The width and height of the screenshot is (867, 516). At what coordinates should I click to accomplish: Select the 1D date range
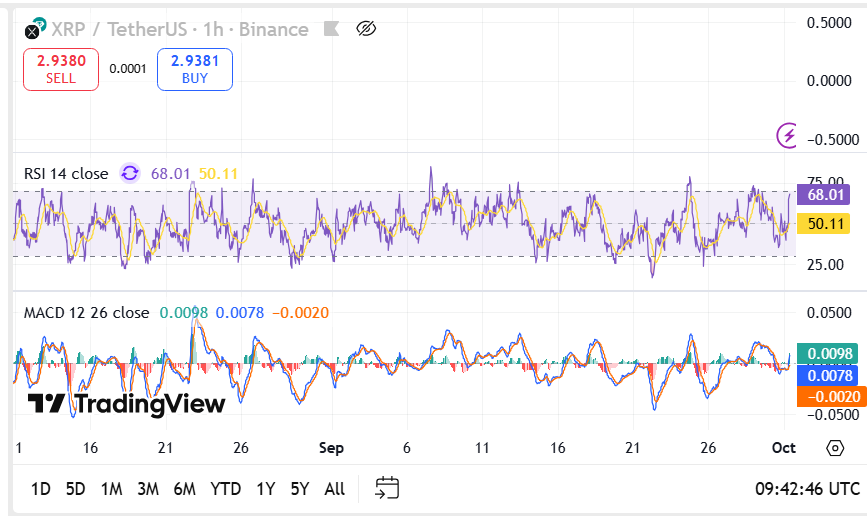point(40,489)
